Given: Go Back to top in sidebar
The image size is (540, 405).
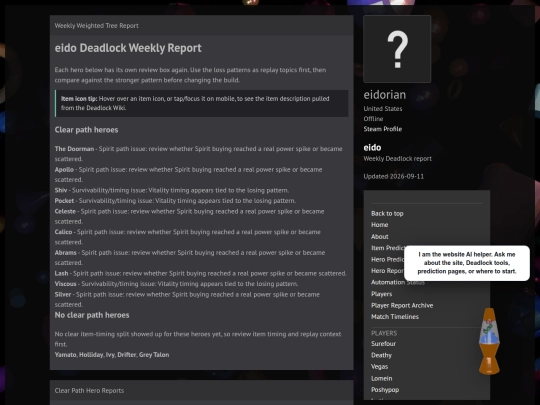Looking at the screenshot, I should pyautogui.click(x=387, y=214).
